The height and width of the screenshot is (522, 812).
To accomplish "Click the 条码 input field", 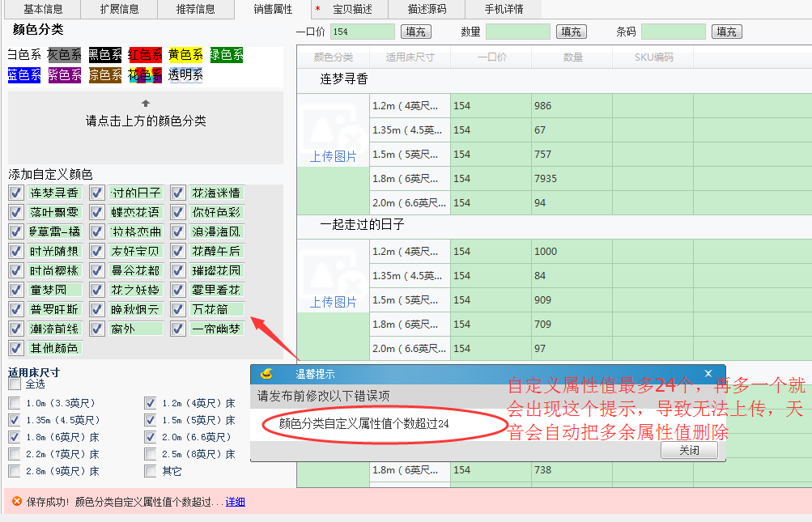I will click(x=673, y=32).
